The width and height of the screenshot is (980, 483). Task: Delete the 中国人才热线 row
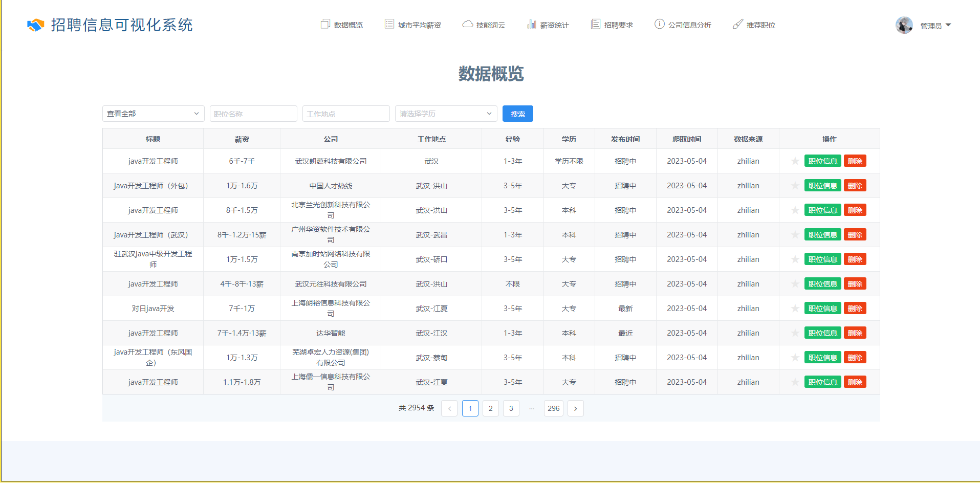tap(855, 186)
